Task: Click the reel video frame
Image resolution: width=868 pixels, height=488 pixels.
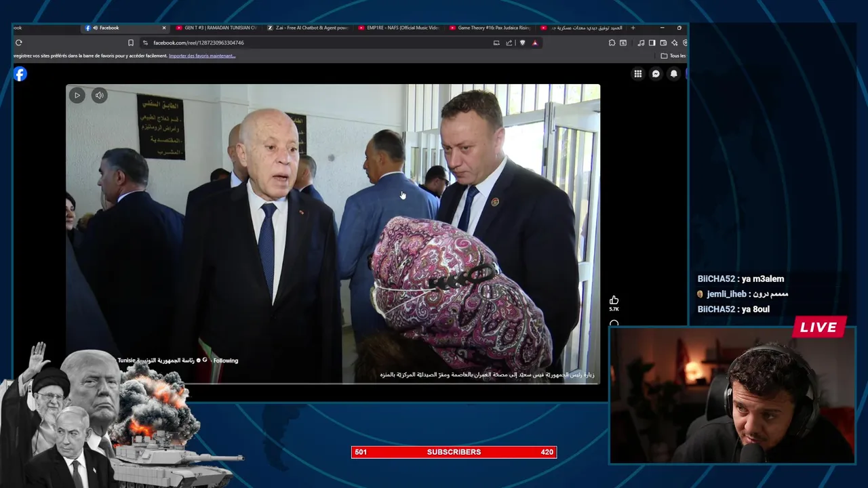Action: pos(333,234)
